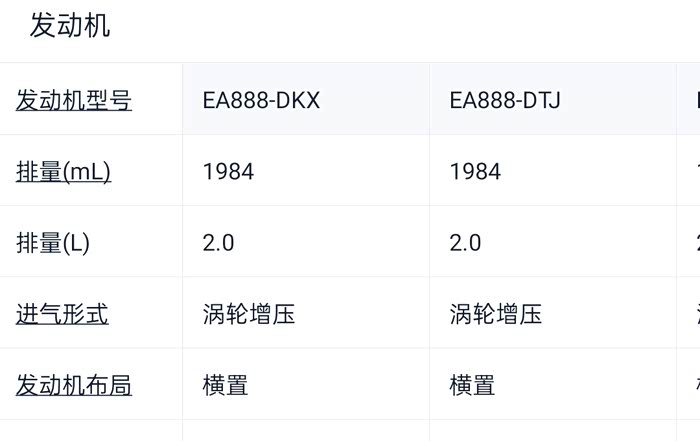Click clipped third-column cell in 发动机布局 row
This screenshot has width=700, height=441.
coord(689,385)
